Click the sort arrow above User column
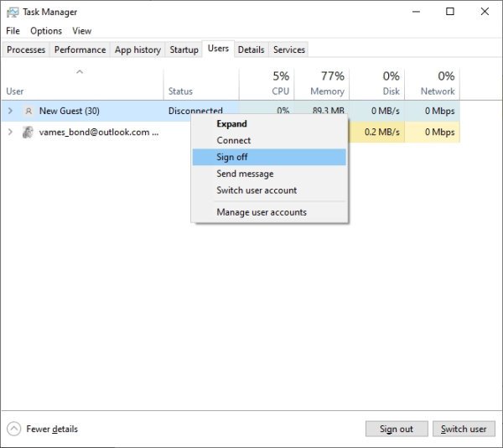 (x=80, y=71)
